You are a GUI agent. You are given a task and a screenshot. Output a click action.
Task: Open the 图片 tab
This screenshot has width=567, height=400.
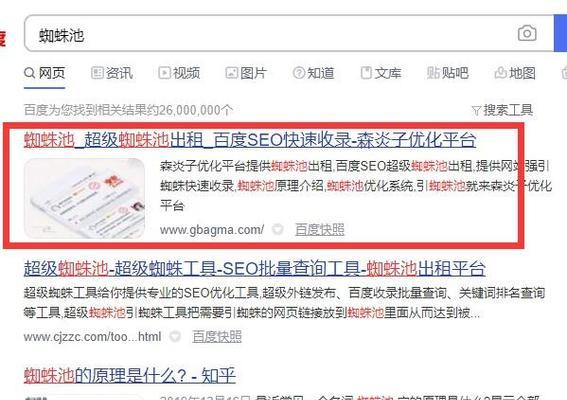point(246,73)
